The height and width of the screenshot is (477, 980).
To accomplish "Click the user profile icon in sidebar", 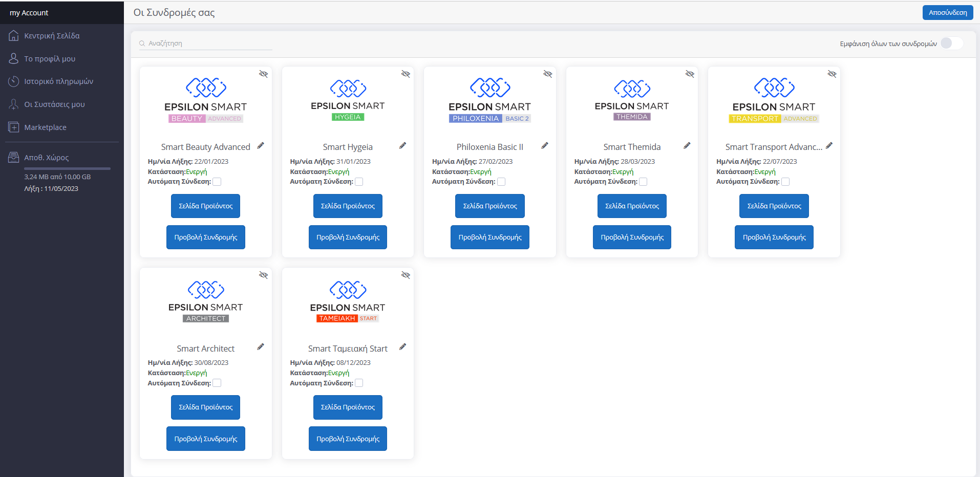I will [x=14, y=58].
